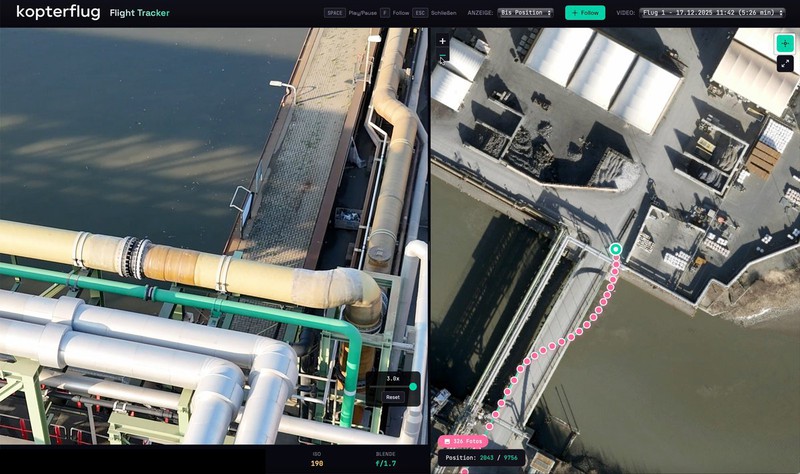The image size is (800, 474).
Task: Click the SPACE Play/Pause shortcut key
Action: 335,13
